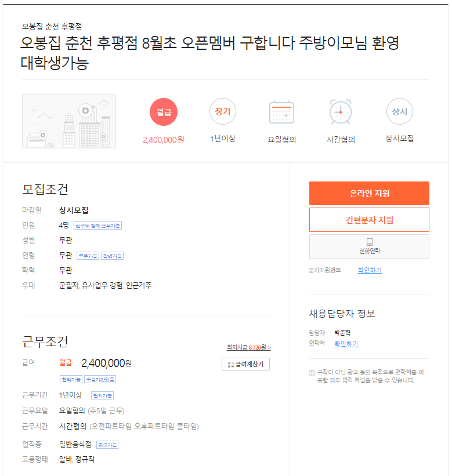Click 문자지원번호 label
452x476 pixels.
(x=325, y=270)
